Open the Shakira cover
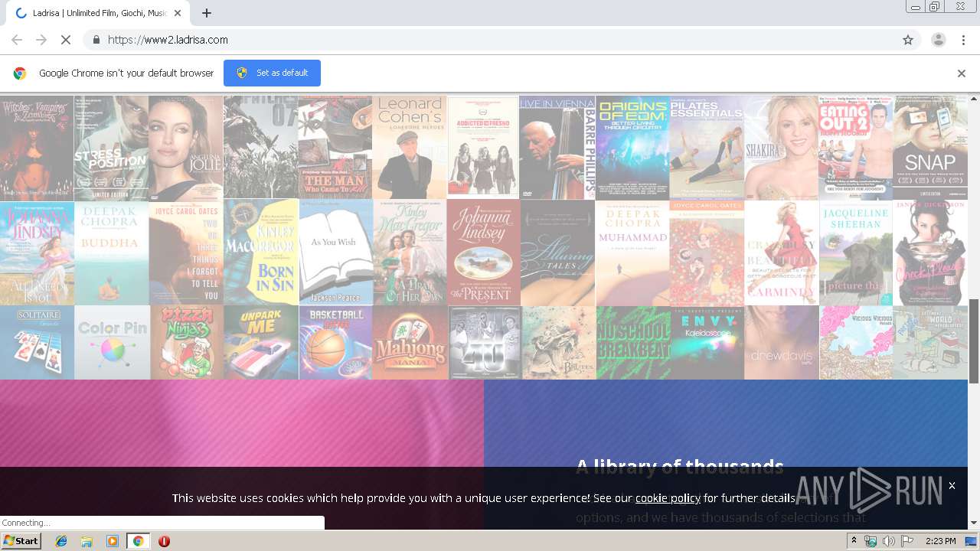Viewport: 980px width, 551px height. 781,148
